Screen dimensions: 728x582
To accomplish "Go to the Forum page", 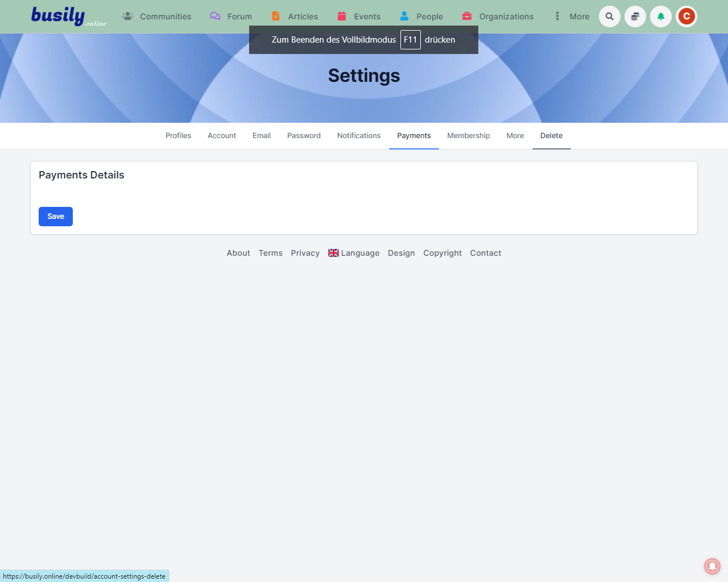I will click(x=231, y=16).
